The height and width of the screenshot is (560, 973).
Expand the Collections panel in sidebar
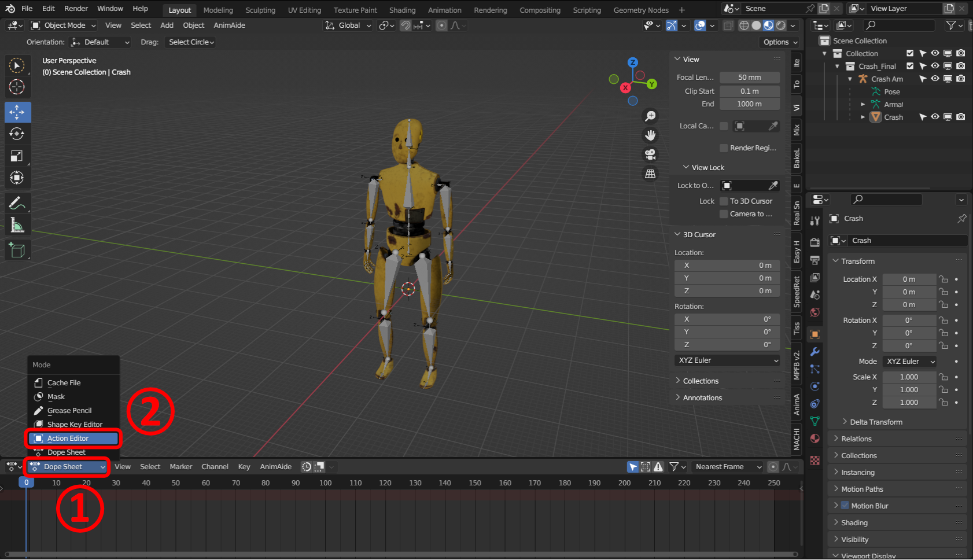click(x=701, y=381)
